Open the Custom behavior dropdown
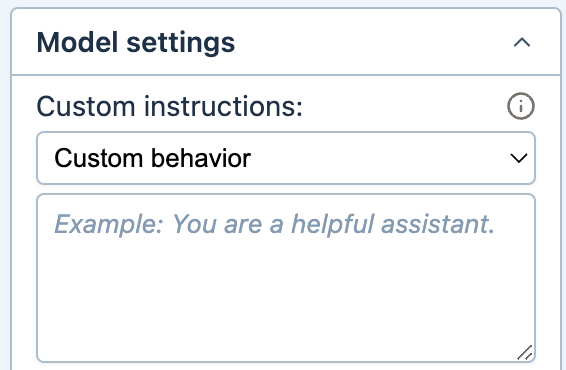This screenshot has width=566, height=370. click(286, 158)
